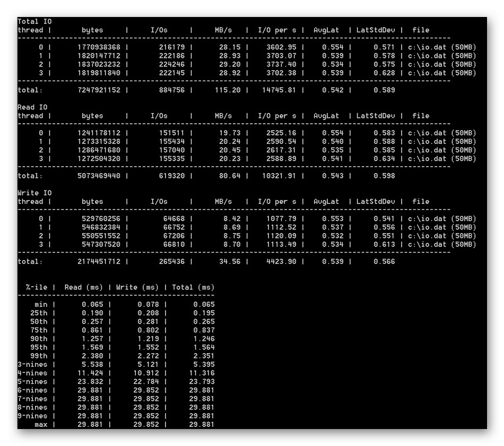Click write total bytes 2174451712
Screen dimensions: 504x446
tap(99, 262)
